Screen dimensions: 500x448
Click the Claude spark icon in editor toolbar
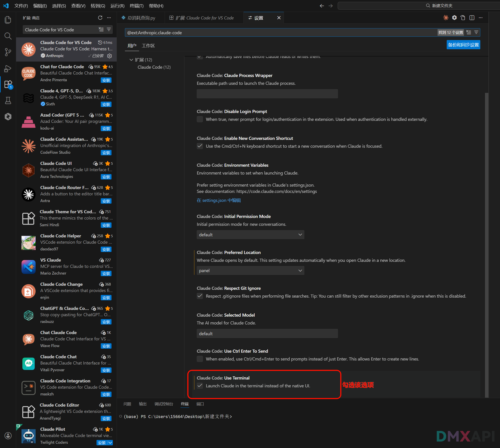(x=446, y=18)
